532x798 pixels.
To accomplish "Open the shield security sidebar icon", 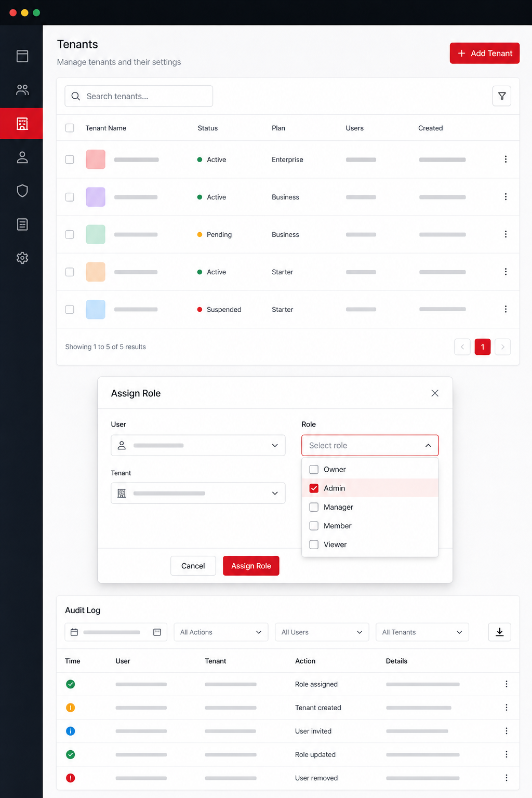I will 22,191.
